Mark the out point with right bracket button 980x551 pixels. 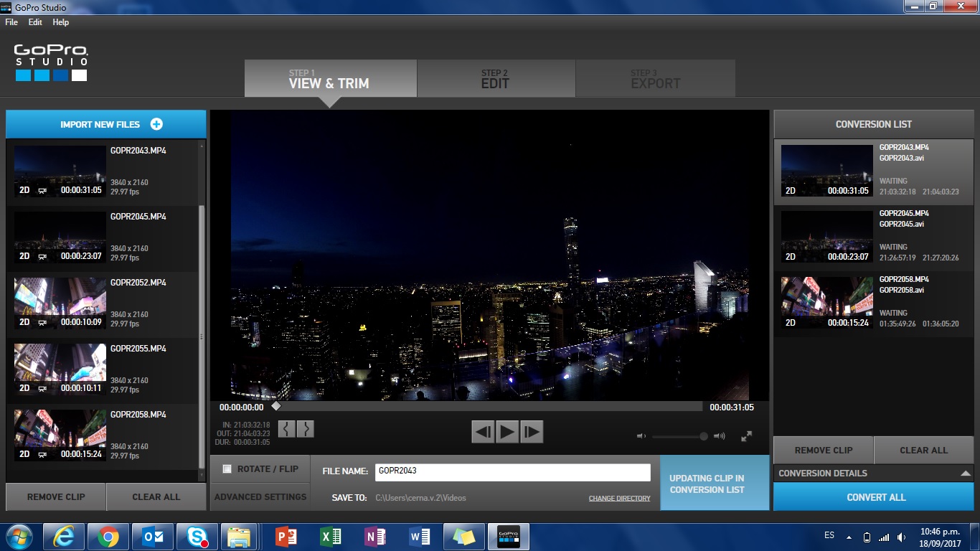point(305,429)
